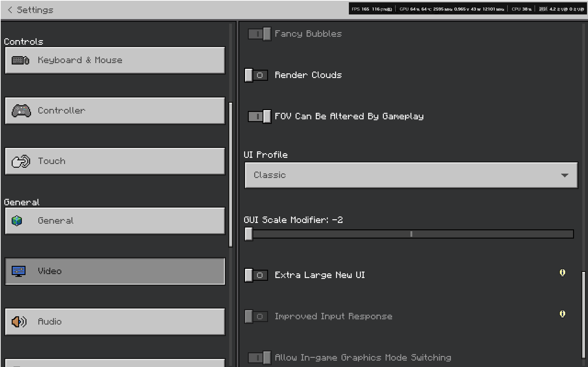This screenshot has height=367, width=588.
Task: Click the back arrow next to Settings
Action: pyautogui.click(x=10, y=10)
